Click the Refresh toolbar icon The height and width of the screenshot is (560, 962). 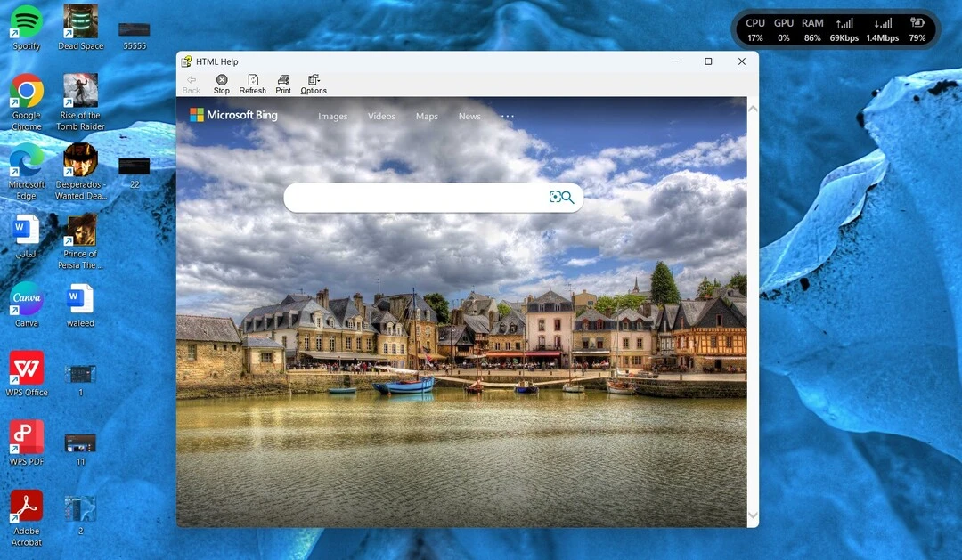[253, 80]
